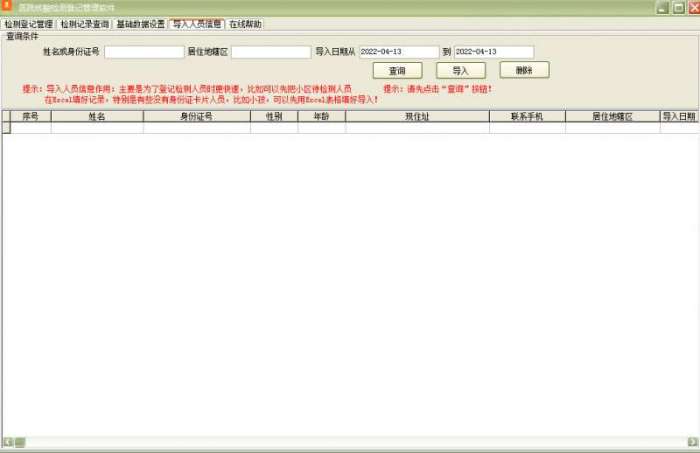The image size is (700, 453).
Task: Click the 删除 button
Action: pos(525,70)
